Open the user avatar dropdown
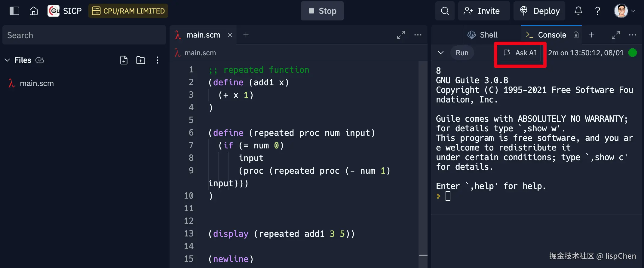Image resolution: width=644 pixels, height=268 pixels. [x=625, y=11]
